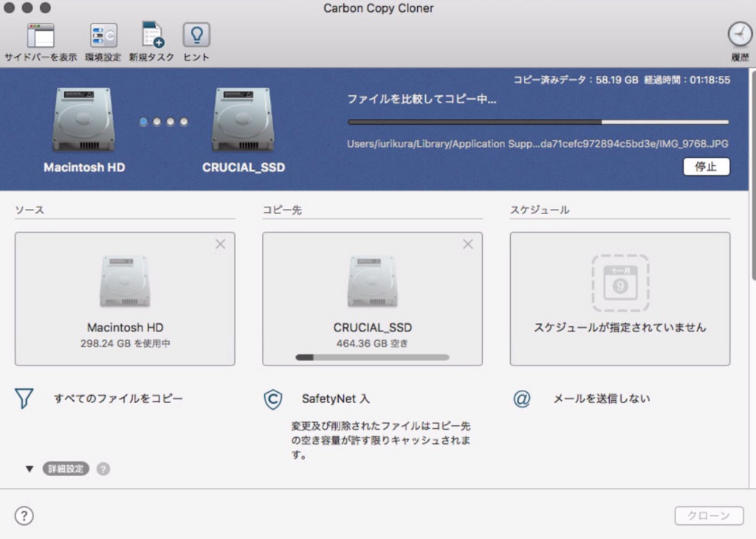
Task: Click the CRUCIAL_SSD drive icon in blue banner
Action: [243, 119]
